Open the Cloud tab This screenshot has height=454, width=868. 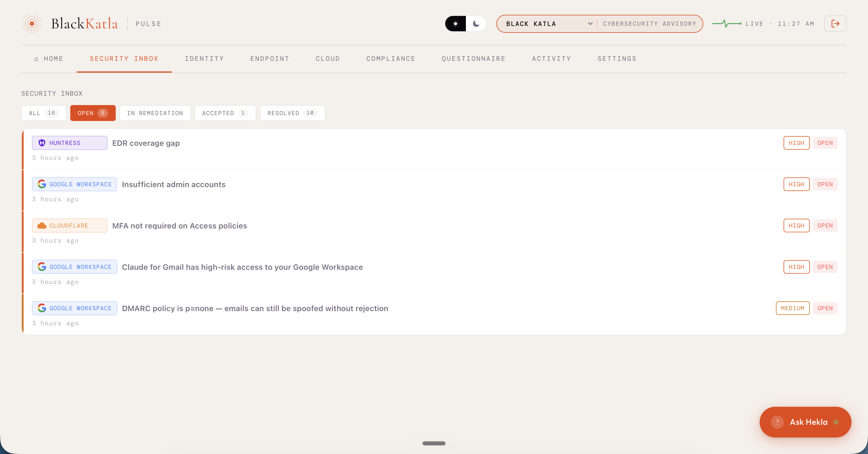pos(328,59)
